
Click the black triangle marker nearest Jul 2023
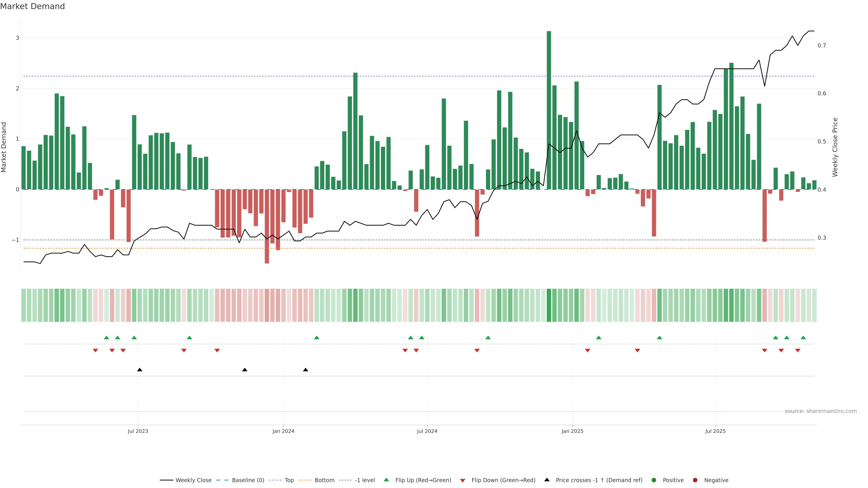click(x=139, y=370)
